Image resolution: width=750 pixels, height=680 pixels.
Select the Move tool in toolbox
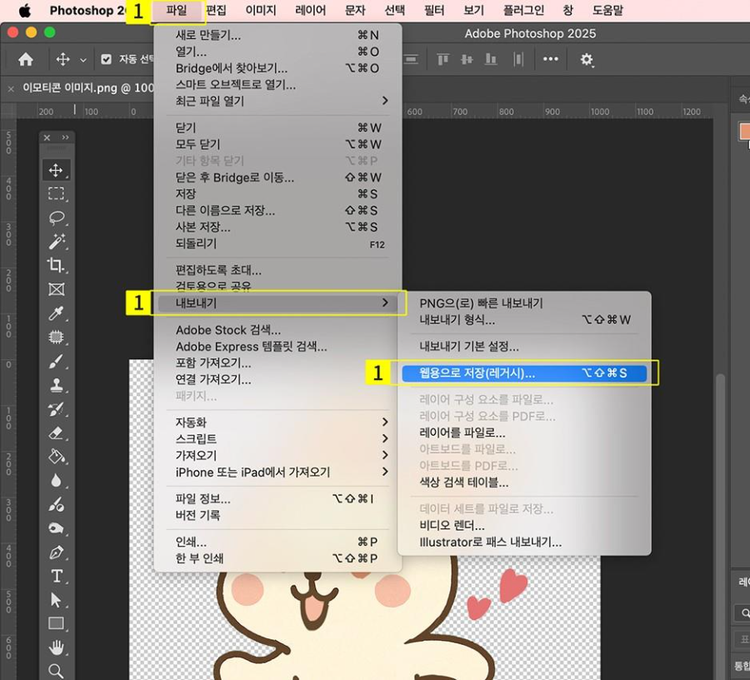(56, 170)
